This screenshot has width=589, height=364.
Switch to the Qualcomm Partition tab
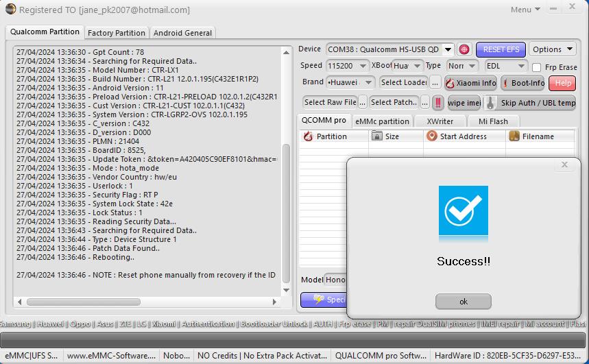45,32
